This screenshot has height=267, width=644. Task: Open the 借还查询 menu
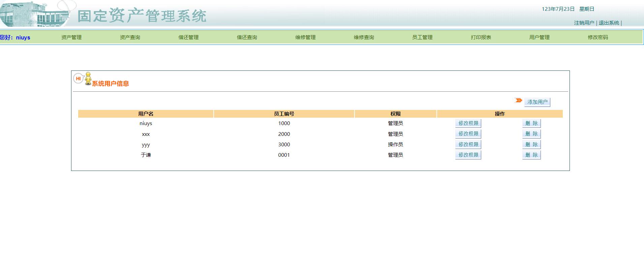(247, 37)
